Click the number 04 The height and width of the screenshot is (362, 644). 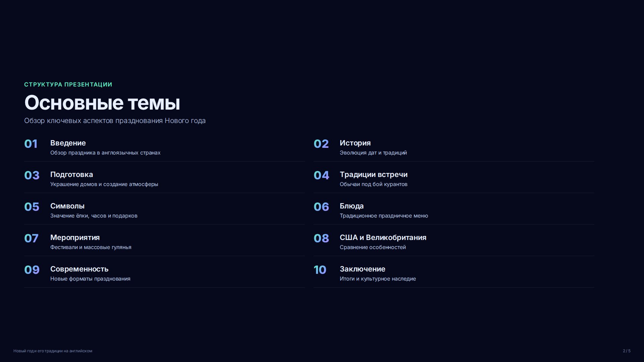point(321,175)
